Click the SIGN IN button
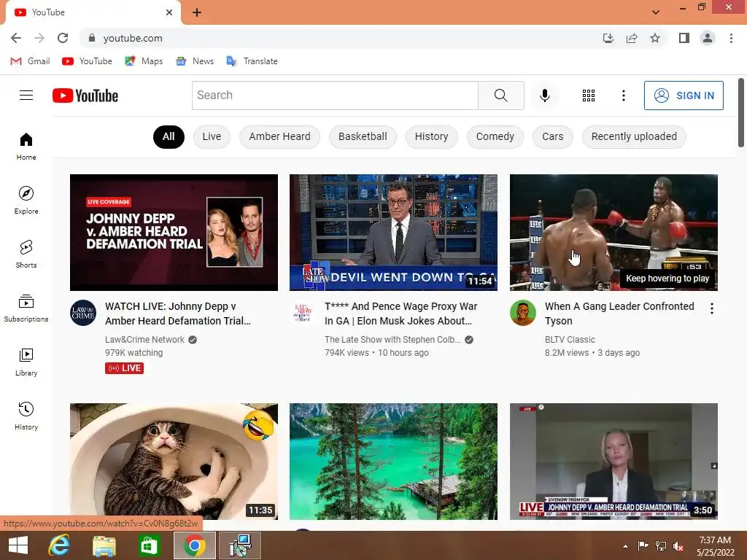The image size is (747, 560). coord(684,96)
